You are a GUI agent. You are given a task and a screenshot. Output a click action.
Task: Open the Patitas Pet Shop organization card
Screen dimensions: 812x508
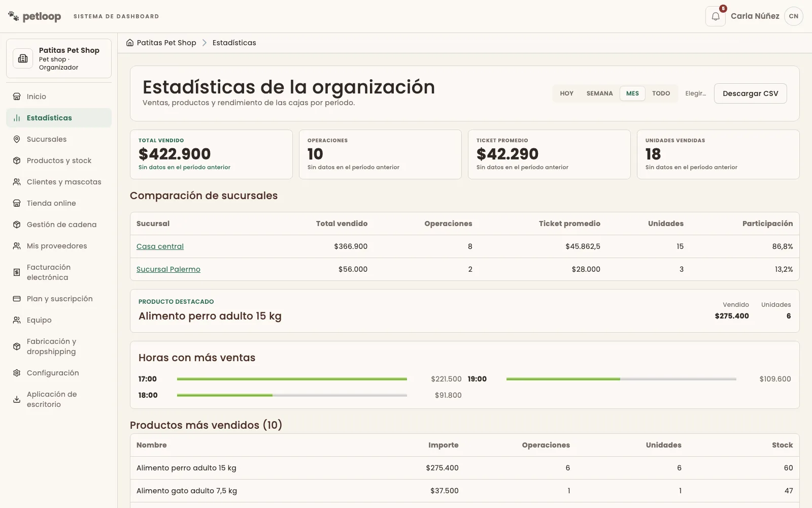point(59,58)
